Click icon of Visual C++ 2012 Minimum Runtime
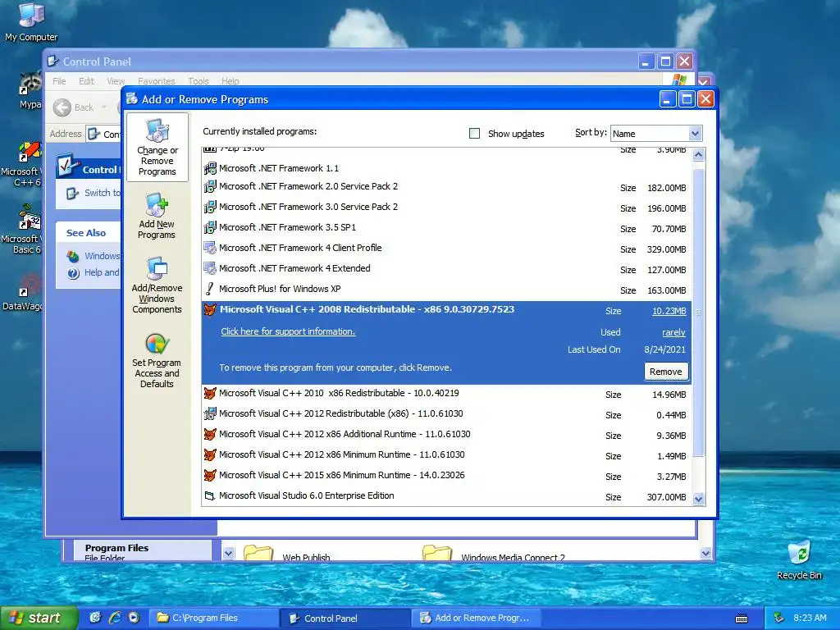This screenshot has height=630, width=840. coord(210,454)
